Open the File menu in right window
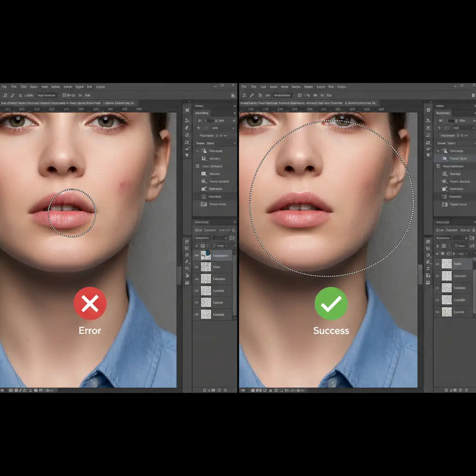The height and width of the screenshot is (476, 476). tap(254, 86)
